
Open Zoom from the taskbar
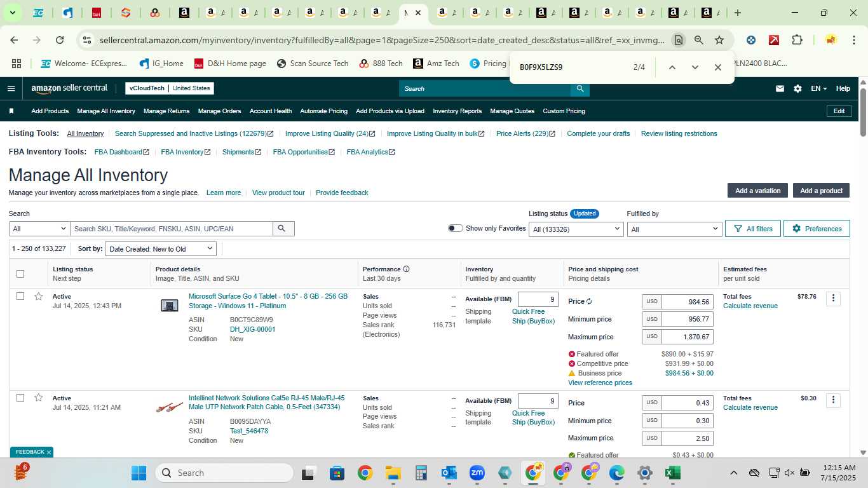(477, 473)
